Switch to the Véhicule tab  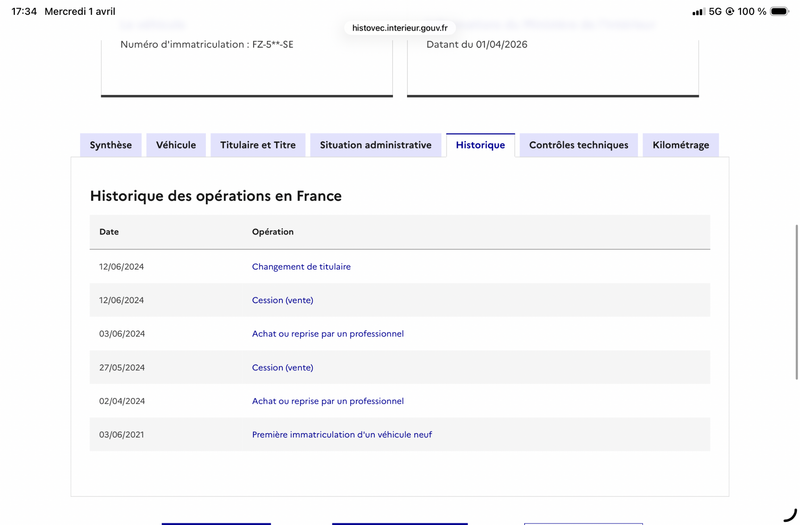[176, 145]
